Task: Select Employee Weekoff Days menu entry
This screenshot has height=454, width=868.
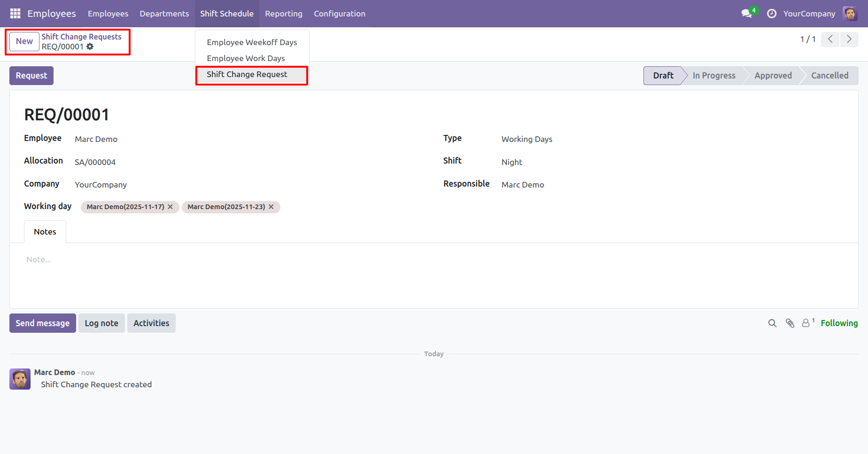Action: (252, 42)
